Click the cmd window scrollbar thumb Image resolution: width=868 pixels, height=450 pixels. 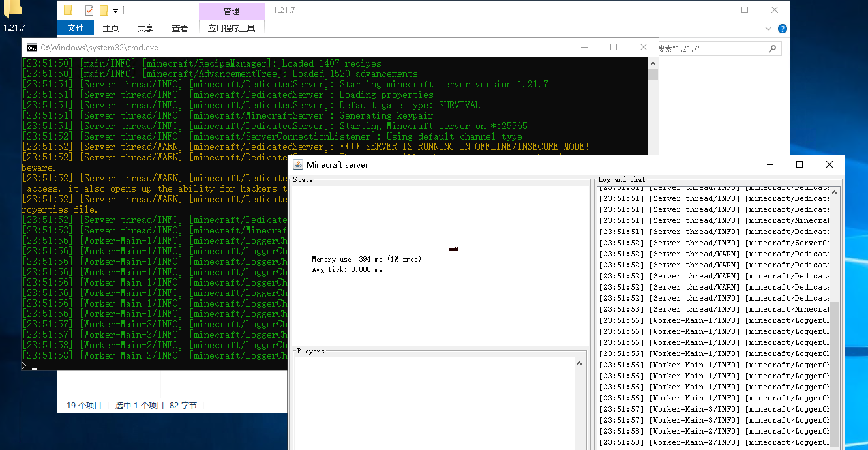[x=653, y=74]
